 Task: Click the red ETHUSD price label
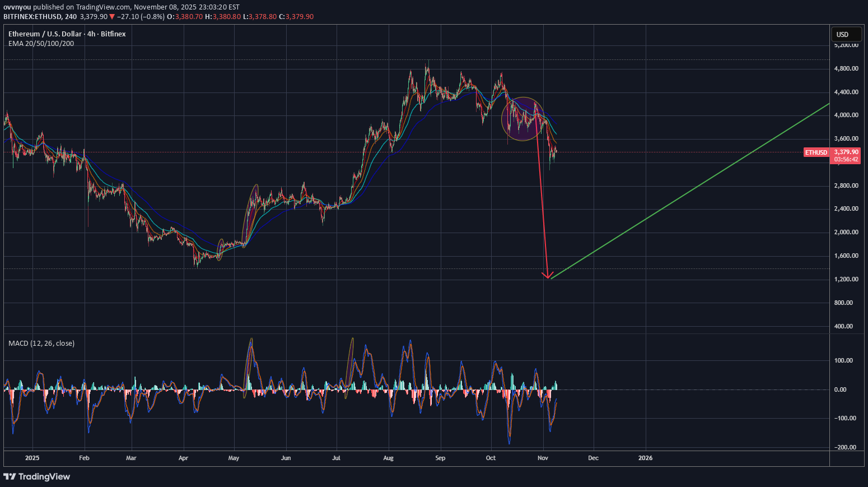pyautogui.click(x=816, y=152)
